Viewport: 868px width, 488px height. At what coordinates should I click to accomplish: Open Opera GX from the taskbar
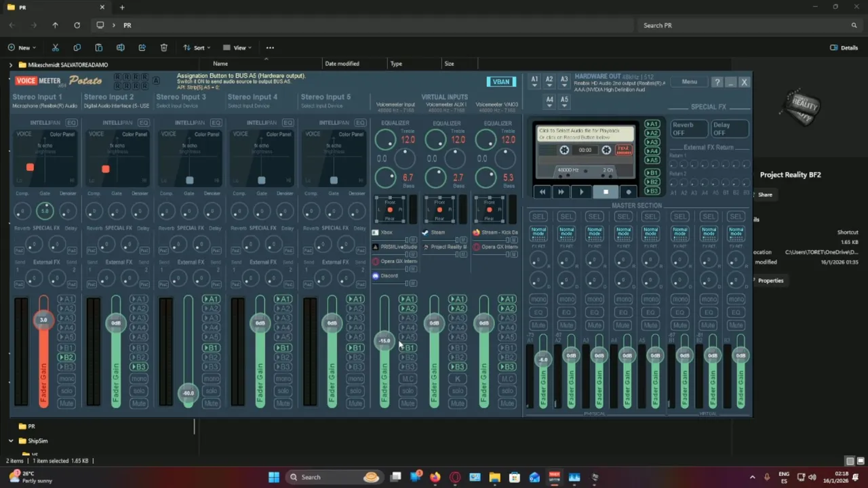(x=455, y=477)
